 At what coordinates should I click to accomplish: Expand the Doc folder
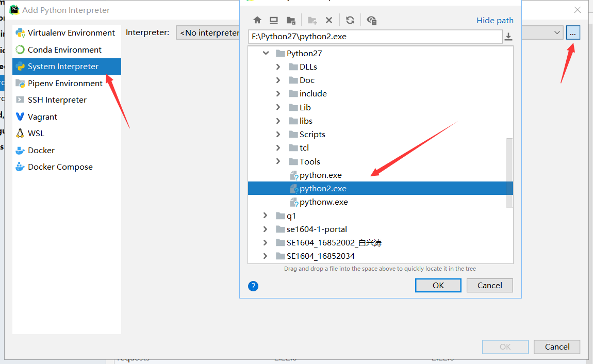coord(278,80)
